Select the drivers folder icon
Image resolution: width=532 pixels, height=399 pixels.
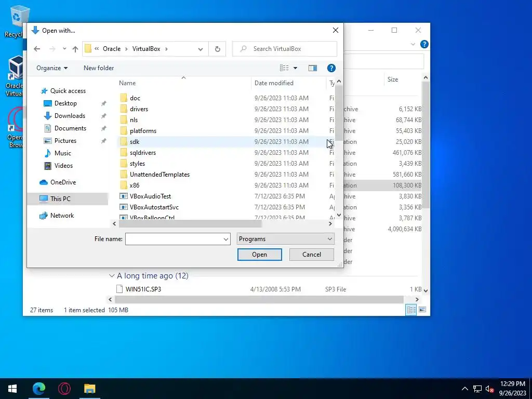coord(124,109)
